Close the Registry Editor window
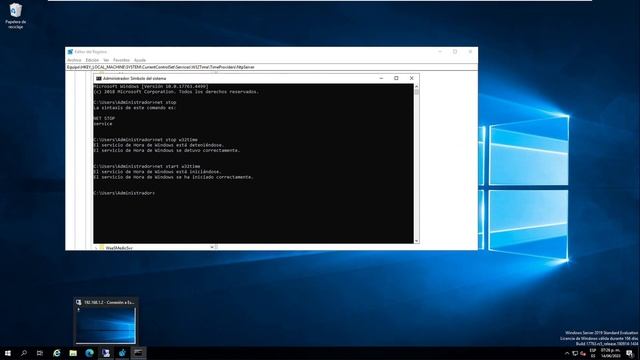This screenshot has width=640, height=360. (x=470, y=52)
